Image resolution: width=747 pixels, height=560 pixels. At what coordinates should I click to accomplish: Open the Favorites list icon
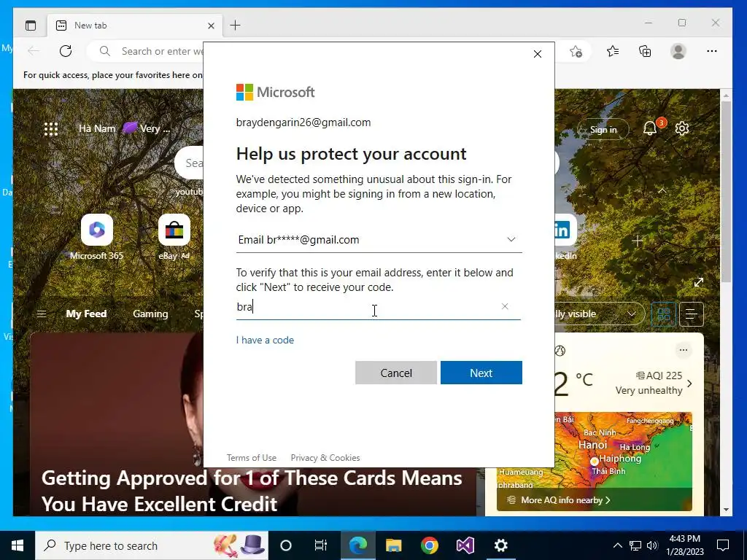click(x=613, y=51)
